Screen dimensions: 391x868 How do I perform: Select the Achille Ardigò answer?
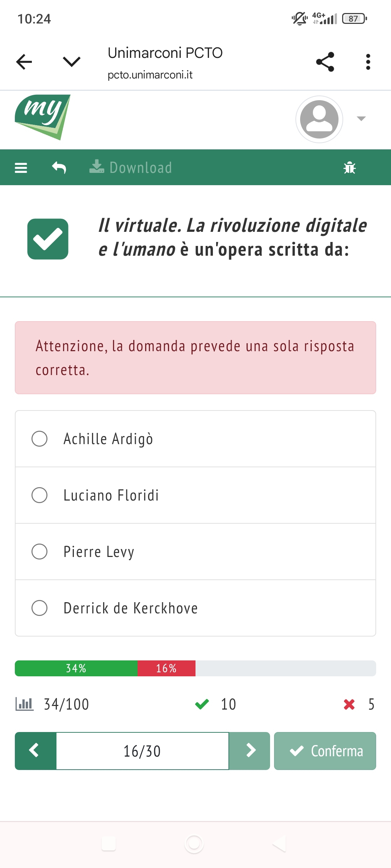pos(39,439)
